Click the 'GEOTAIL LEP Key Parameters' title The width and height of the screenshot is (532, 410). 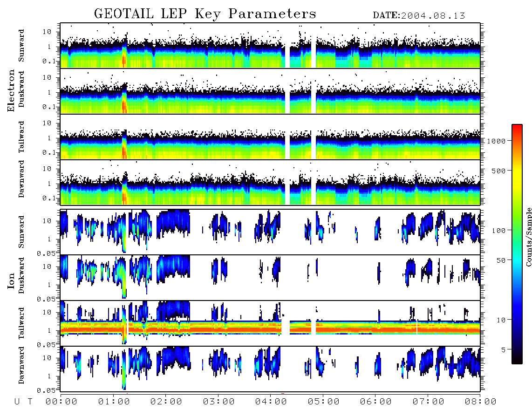coord(205,14)
